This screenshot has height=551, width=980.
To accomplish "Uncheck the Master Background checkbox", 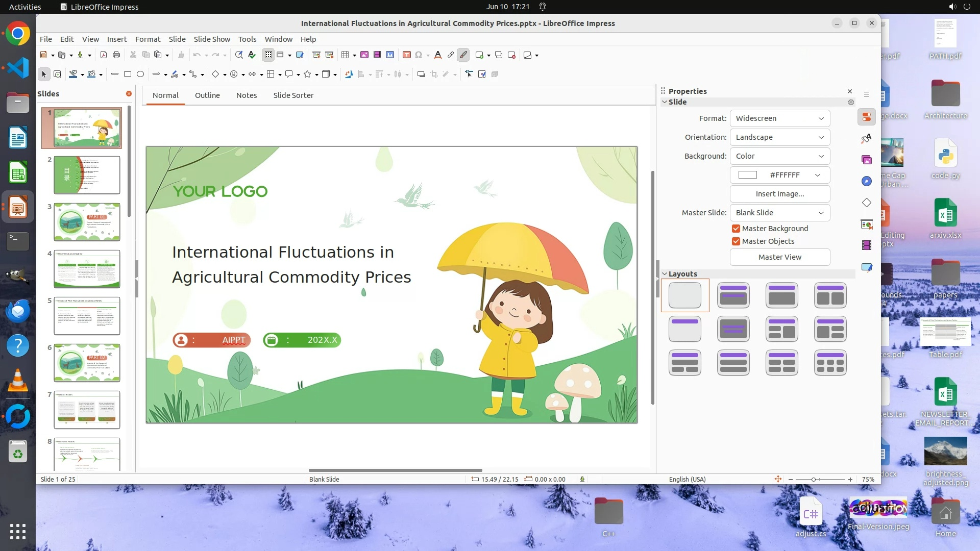I will [x=736, y=229].
